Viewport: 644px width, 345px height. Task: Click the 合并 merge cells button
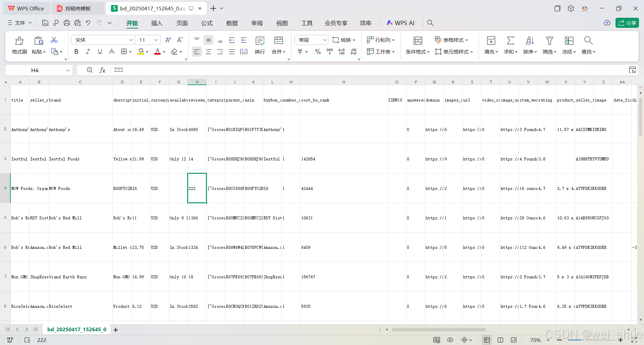(x=278, y=45)
